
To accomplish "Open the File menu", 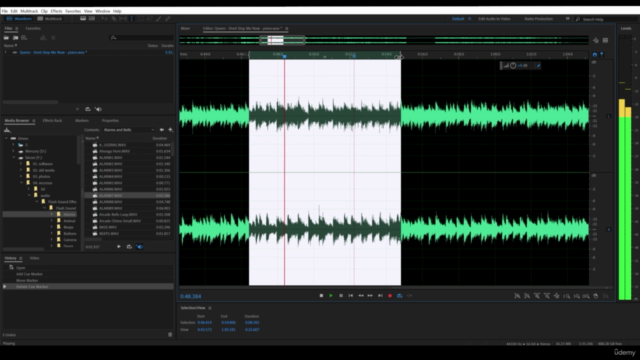I will coord(4,11).
